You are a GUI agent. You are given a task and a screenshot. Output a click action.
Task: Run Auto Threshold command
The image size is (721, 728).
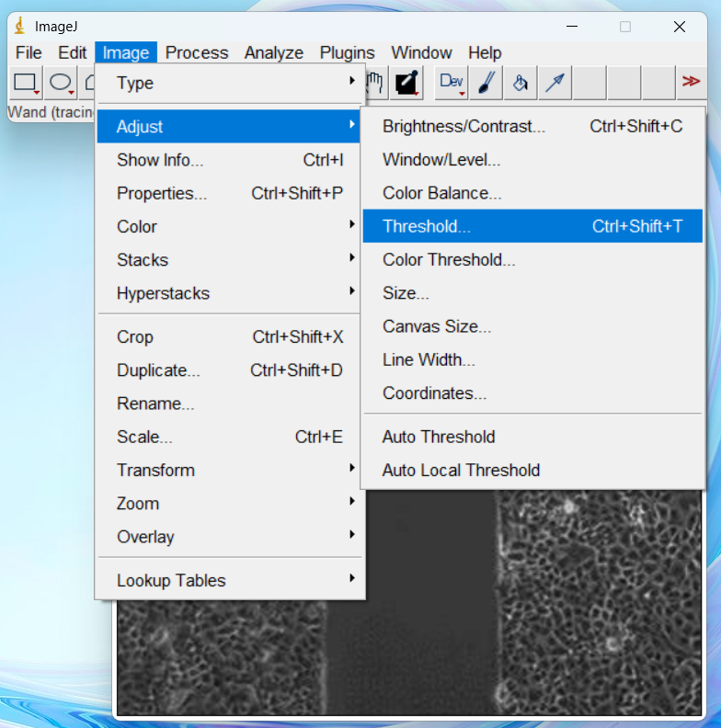(x=532, y=437)
